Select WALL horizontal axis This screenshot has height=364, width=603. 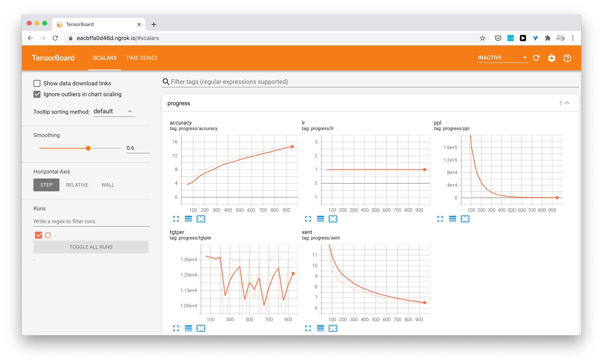point(108,185)
